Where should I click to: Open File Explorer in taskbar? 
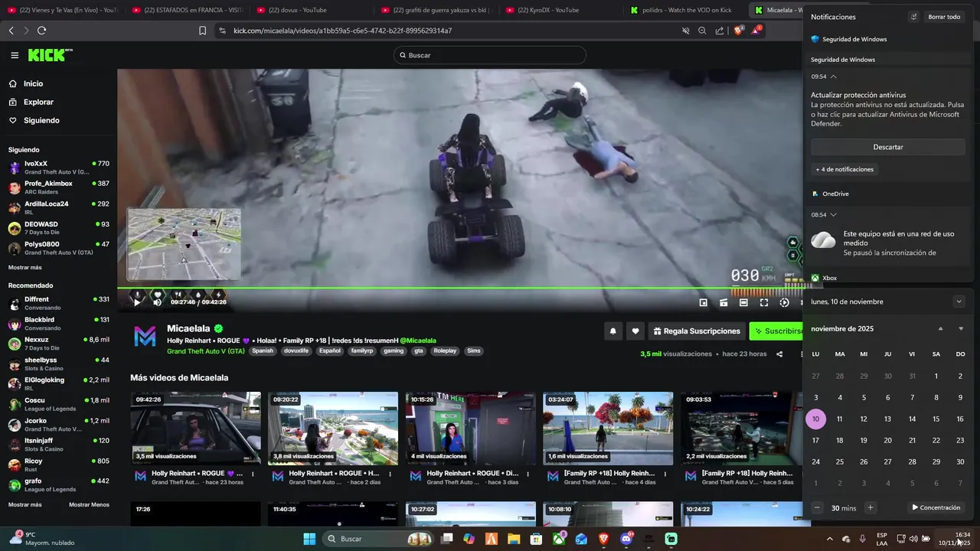click(x=514, y=539)
